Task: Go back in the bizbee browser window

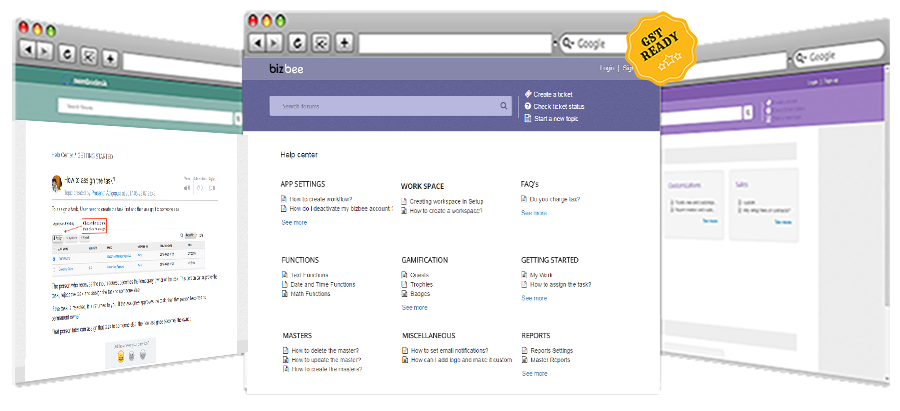Action: 258,42
